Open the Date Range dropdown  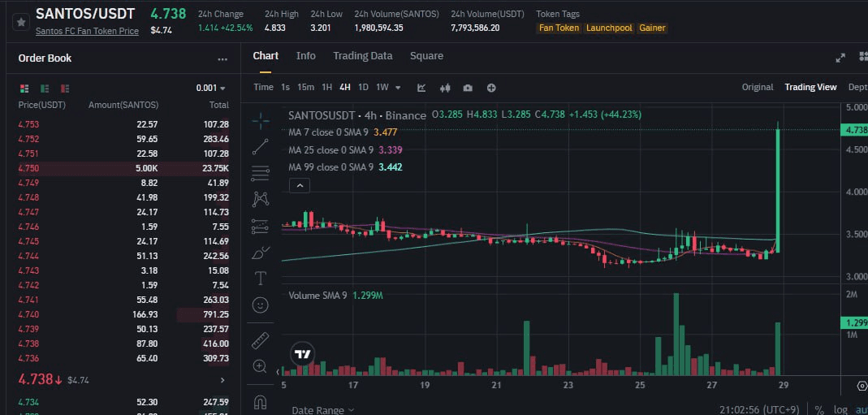coord(322,410)
